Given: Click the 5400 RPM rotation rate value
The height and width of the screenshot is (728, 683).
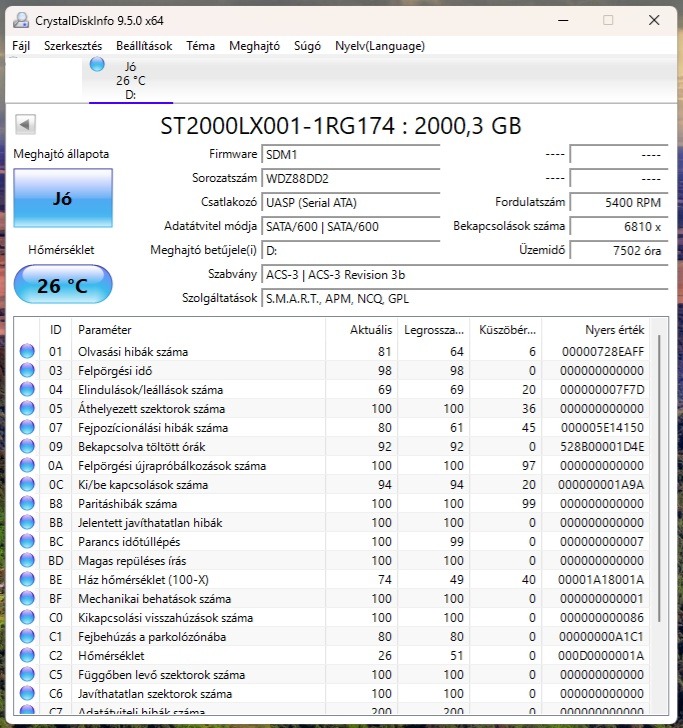Looking at the screenshot, I should click(619, 203).
